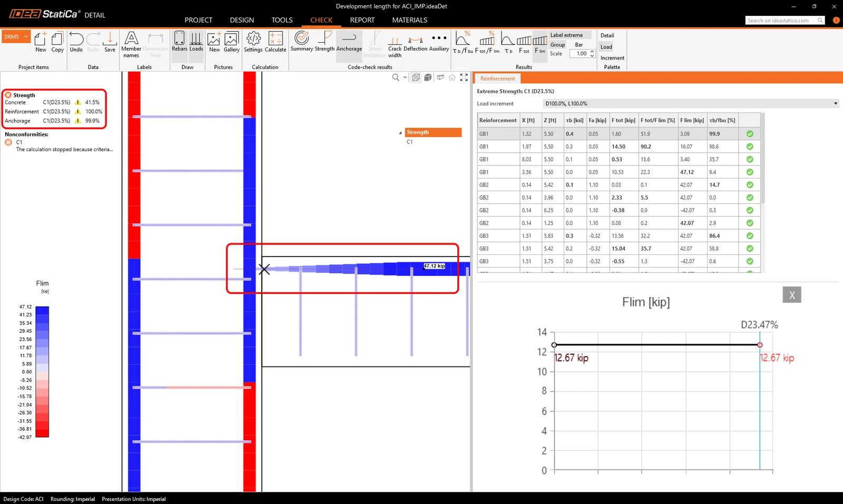Click the Scale value field
The image size is (843, 504).
tap(580, 54)
